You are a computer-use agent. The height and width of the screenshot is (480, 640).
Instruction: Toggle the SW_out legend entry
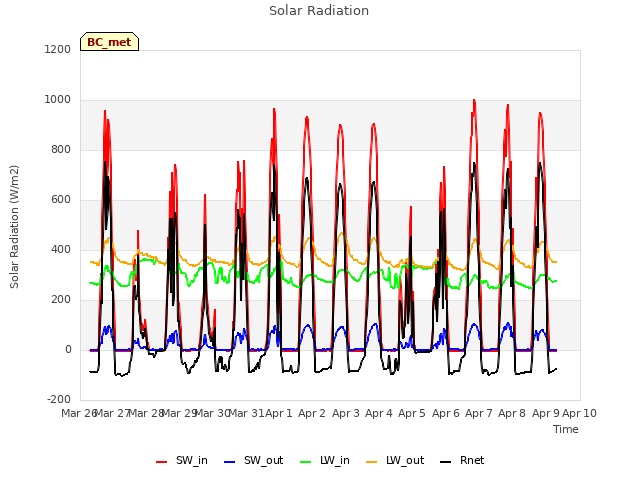tap(253, 461)
